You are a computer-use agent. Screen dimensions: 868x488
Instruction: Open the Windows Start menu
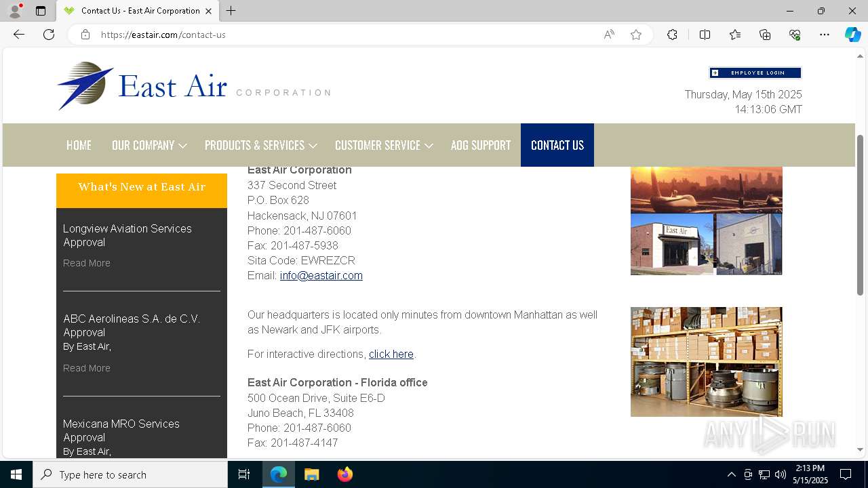(16, 474)
